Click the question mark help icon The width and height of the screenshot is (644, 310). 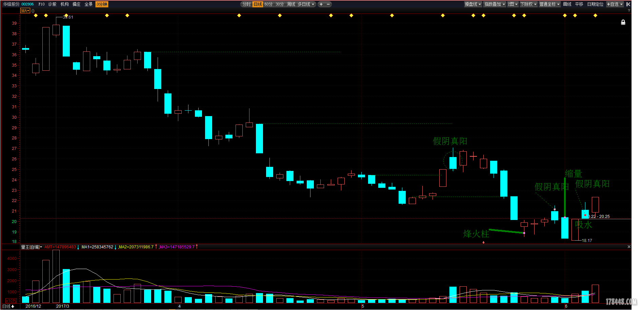pos(629,10)
